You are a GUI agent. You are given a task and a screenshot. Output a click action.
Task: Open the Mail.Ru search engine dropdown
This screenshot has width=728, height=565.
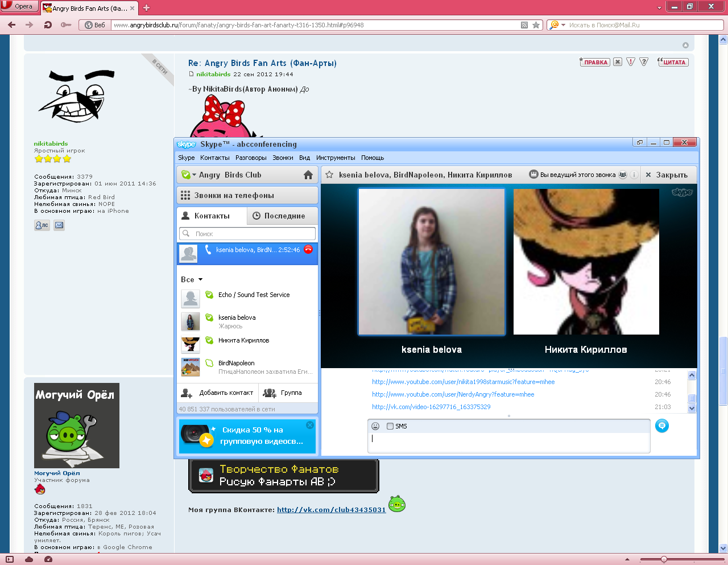tap(563, 25)
